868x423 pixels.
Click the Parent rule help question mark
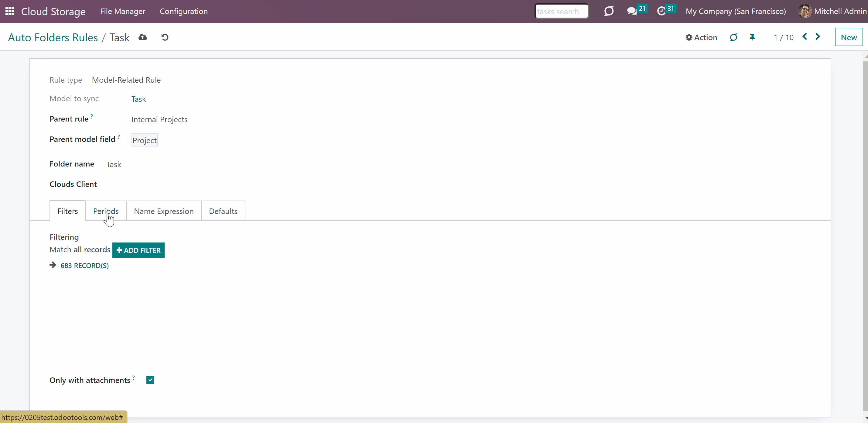tap(92, 116)
